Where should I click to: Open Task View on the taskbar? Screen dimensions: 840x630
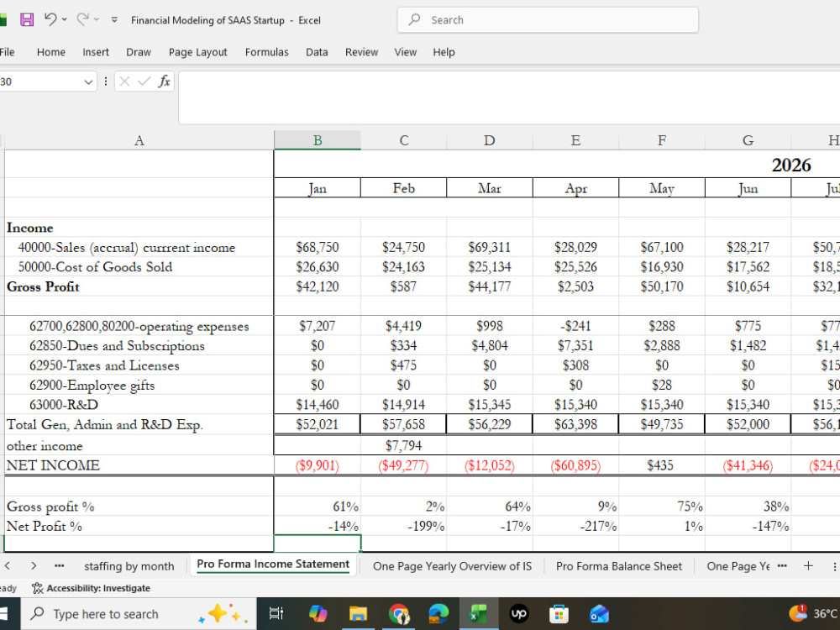pyautogui.click(x=276, y=614)
